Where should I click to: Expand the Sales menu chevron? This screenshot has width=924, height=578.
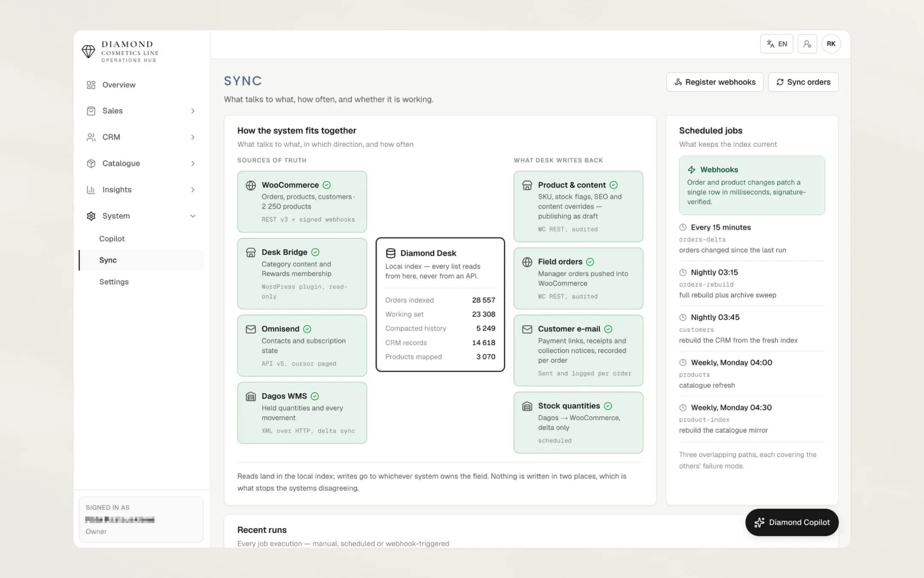click(193, 111)
